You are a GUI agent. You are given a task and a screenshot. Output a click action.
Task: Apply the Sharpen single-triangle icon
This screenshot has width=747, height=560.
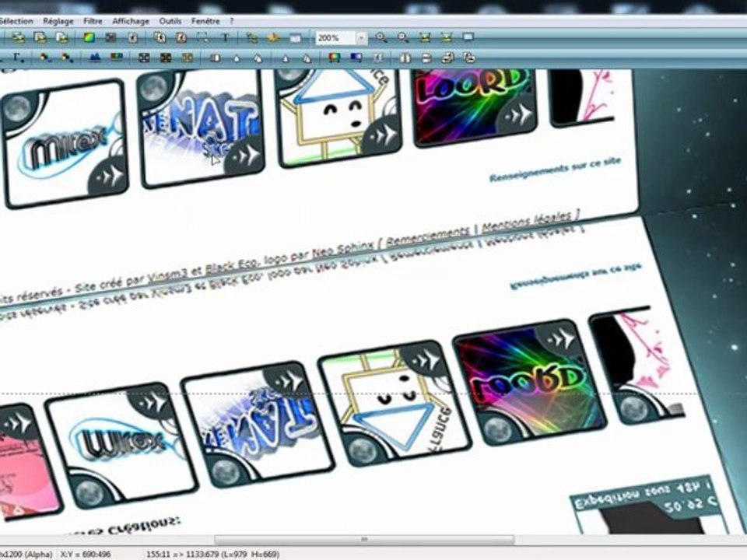(x=286, y=58)
